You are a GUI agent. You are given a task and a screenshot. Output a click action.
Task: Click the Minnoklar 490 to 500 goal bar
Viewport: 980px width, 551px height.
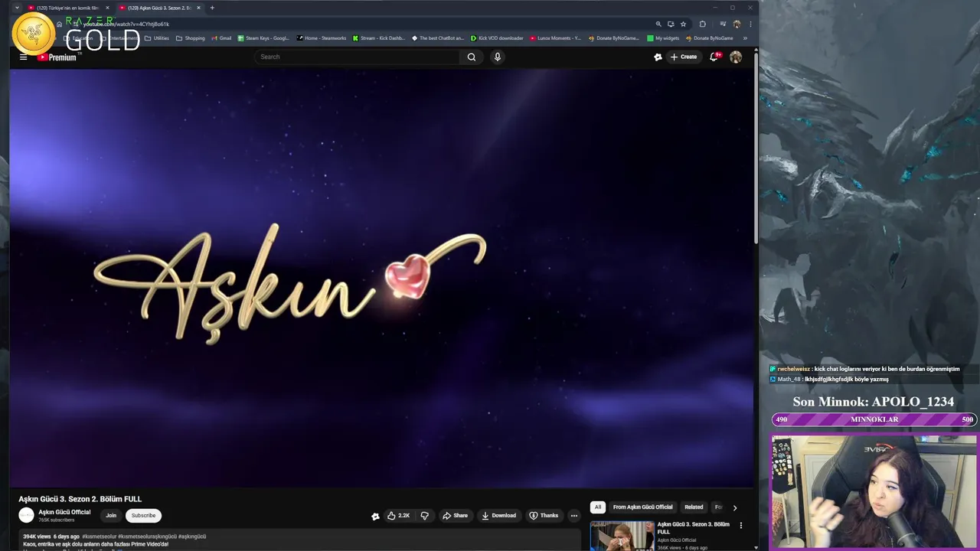click(x=874, y=419)
